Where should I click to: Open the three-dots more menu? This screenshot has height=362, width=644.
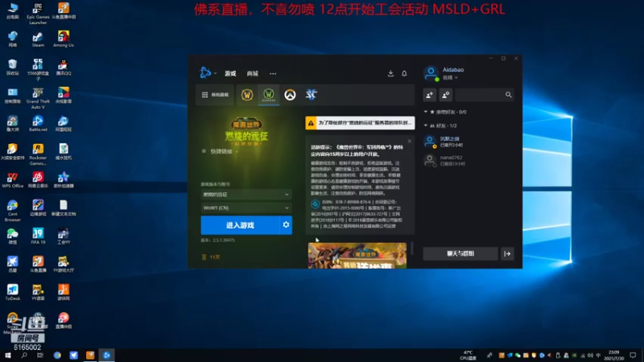[273, 74]
